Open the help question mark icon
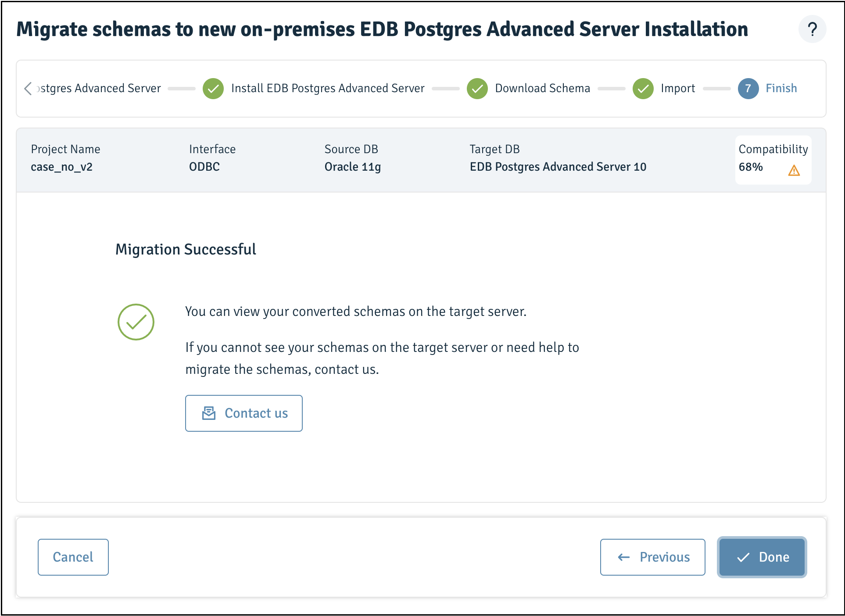The image size is (845, 616). tap(812, 29)
